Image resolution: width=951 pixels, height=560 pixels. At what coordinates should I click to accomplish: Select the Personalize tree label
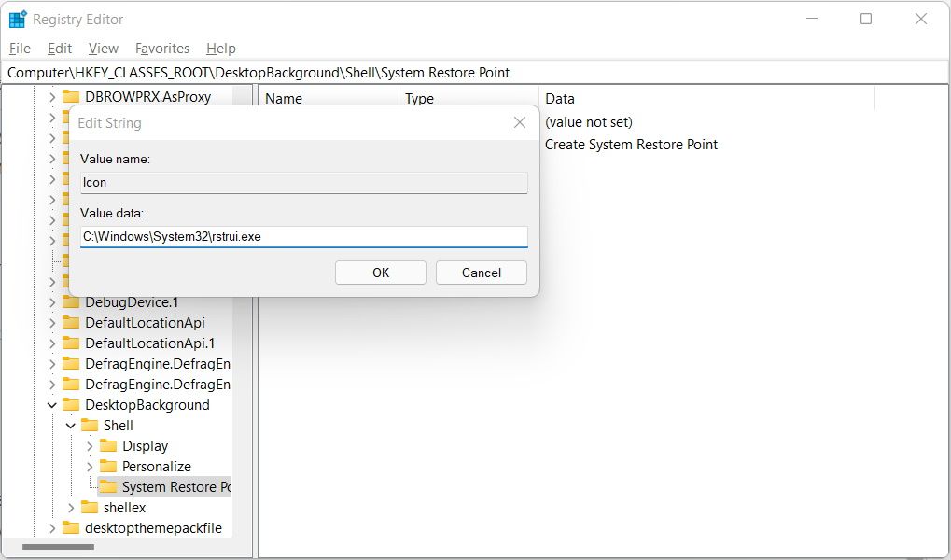[x=157, y=467]
